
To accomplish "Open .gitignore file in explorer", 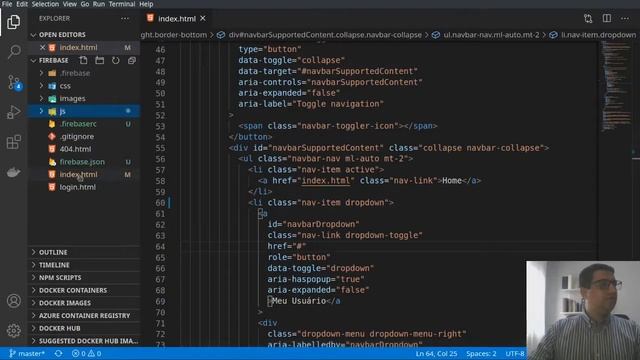I will pos(77,136).
